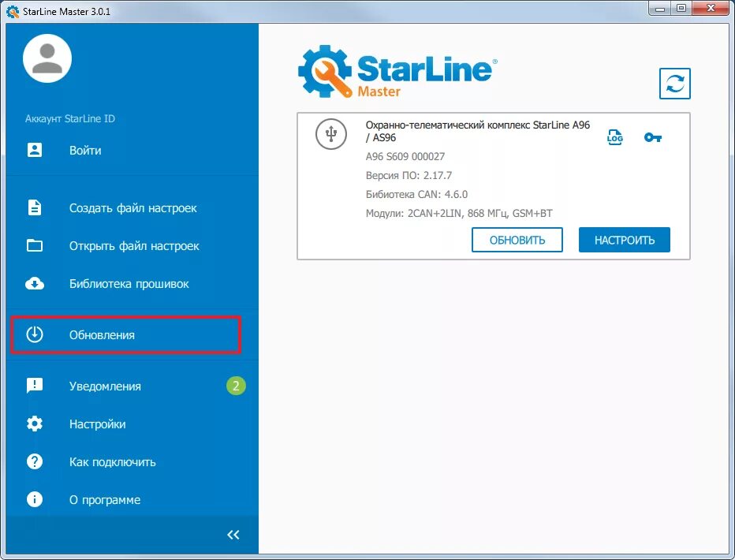The width and height of the screenshot is (735, 560).
Task: Click the user avatar icon
Action: coord(47,58)
